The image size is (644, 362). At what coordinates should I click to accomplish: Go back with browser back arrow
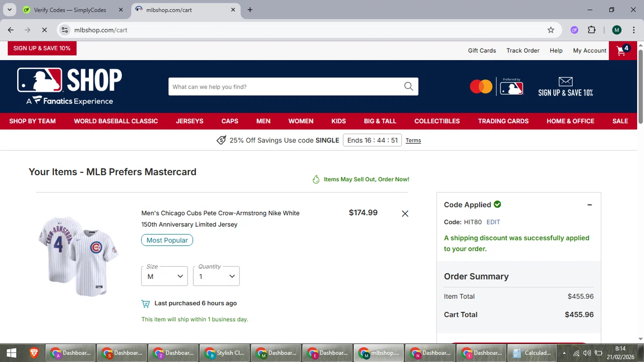coord(11,30)
